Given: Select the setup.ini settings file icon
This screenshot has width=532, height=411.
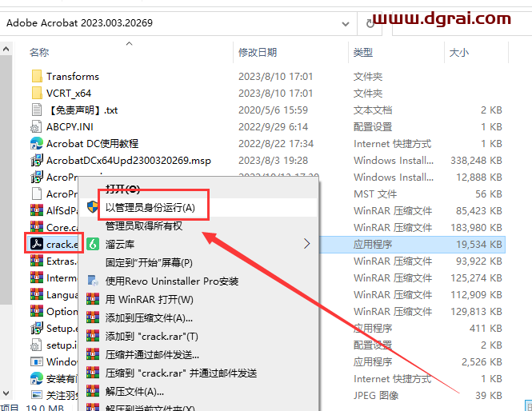Looking at the screenshot, I should [36, 345].
